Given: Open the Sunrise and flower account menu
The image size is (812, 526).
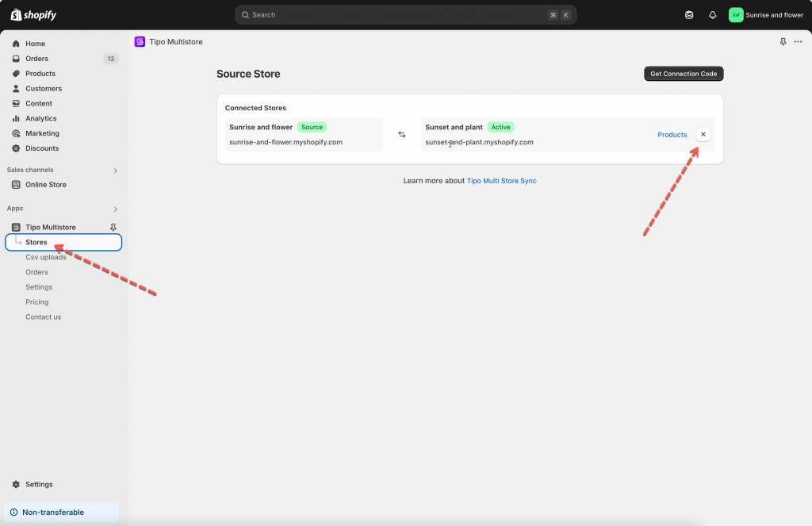Looking at the screenshot, I should click(x=765, y=15).
